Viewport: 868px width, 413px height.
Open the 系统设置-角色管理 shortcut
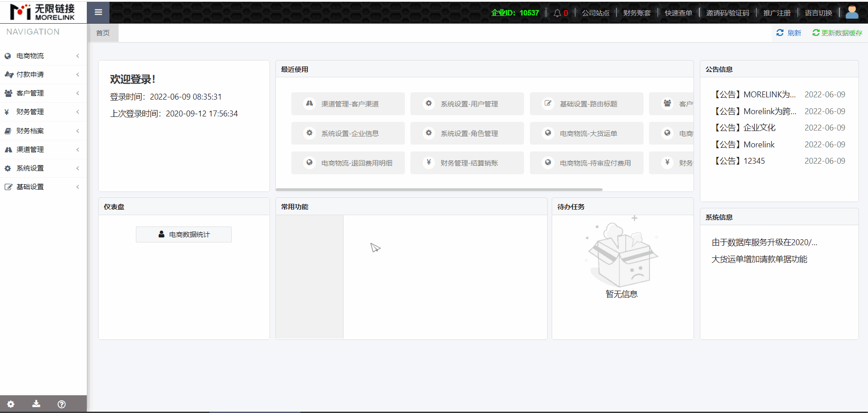click(x=467, y=133)
